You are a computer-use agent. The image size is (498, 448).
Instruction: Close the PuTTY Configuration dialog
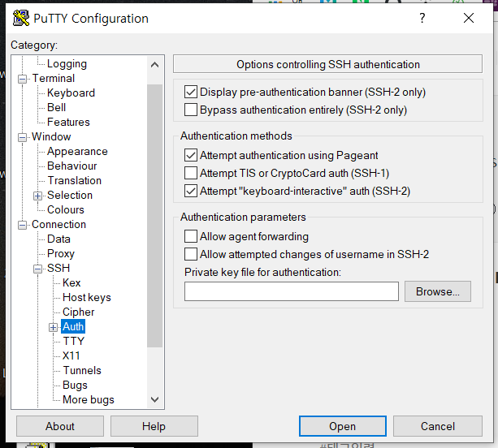469,18
